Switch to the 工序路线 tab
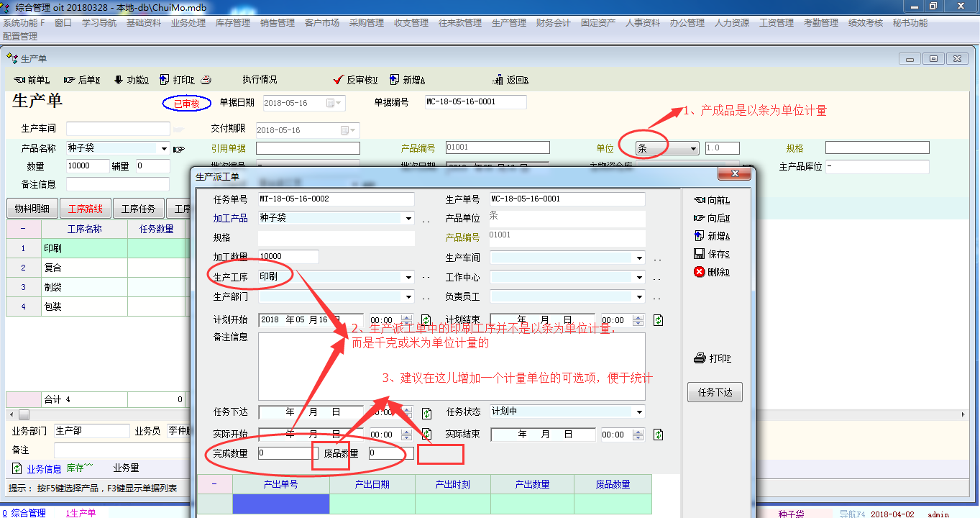 point(85,209)
